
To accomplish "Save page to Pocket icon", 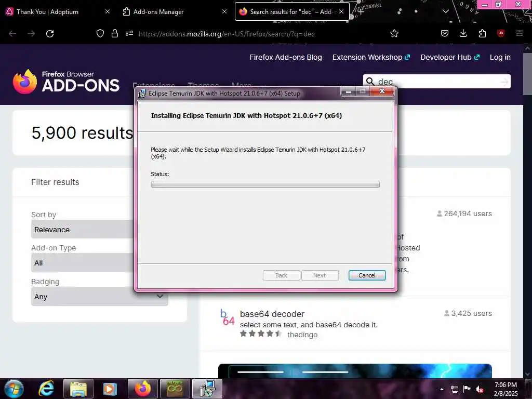I will pos(445,33).
